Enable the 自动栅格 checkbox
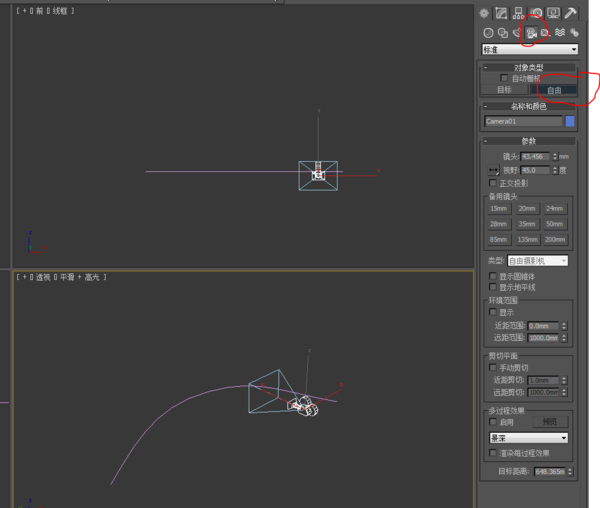Viewport: 600px width, 508px height. pos(504,78)
